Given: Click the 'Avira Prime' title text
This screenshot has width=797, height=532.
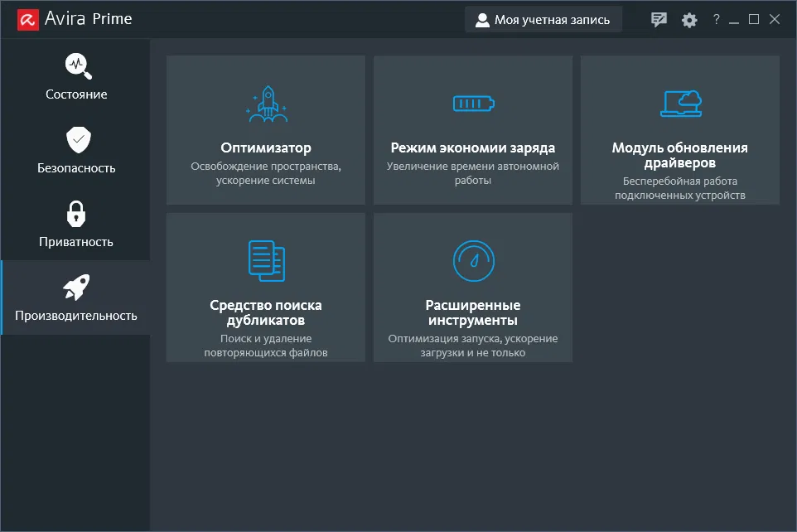Looking at the screenshot, I should [x=89, y=19].
